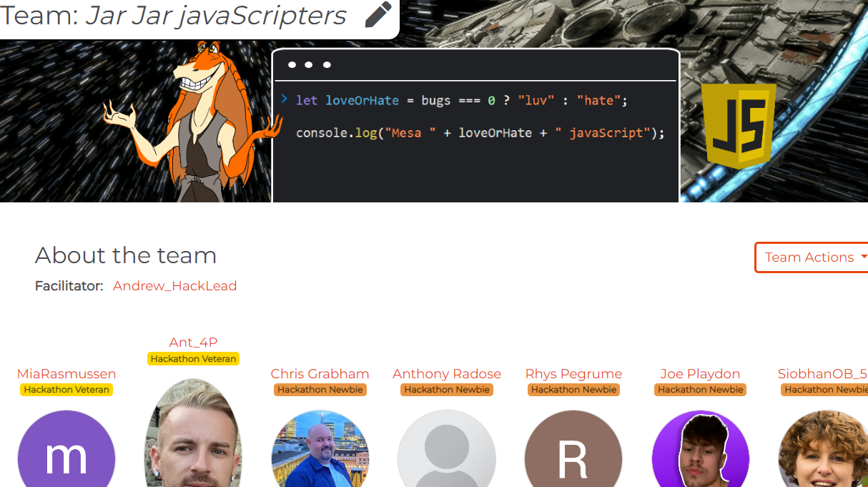This screenshot has width=868, height=487.
Task: Click SiobhanOB_5's profile photo
Action: coord(823,449)
